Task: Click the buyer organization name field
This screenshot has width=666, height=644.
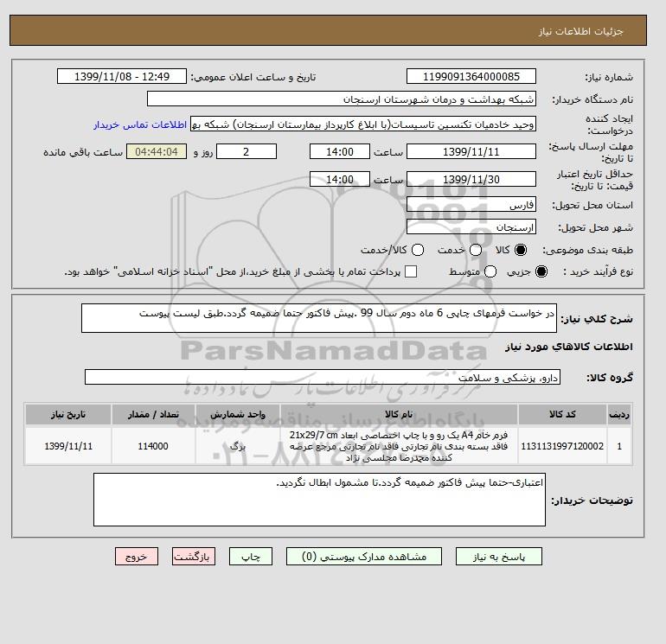Action: point(342,99)
